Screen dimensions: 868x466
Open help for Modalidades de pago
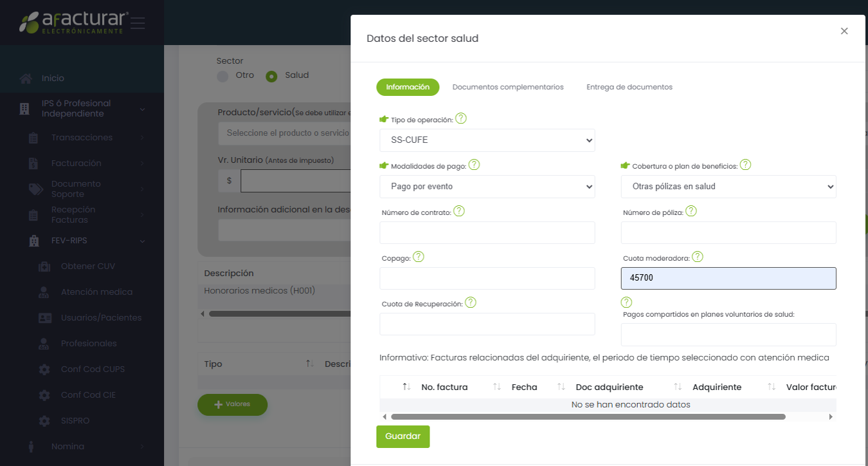(x=474, y=165)
